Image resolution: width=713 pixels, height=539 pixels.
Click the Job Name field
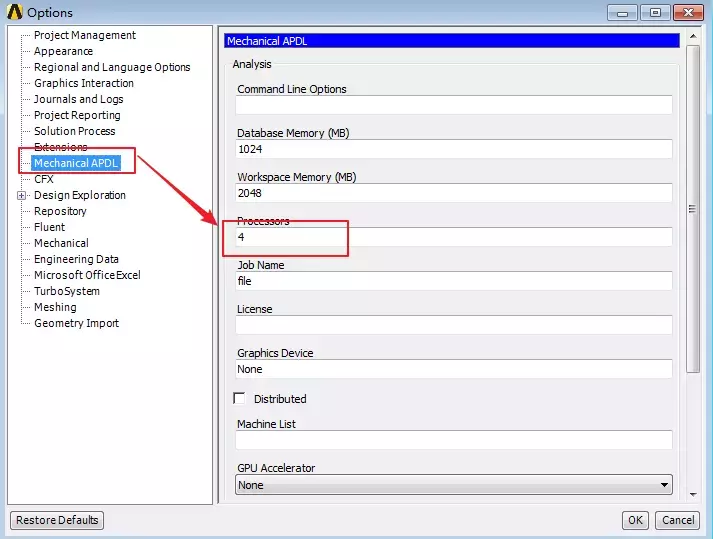point(454,281)
